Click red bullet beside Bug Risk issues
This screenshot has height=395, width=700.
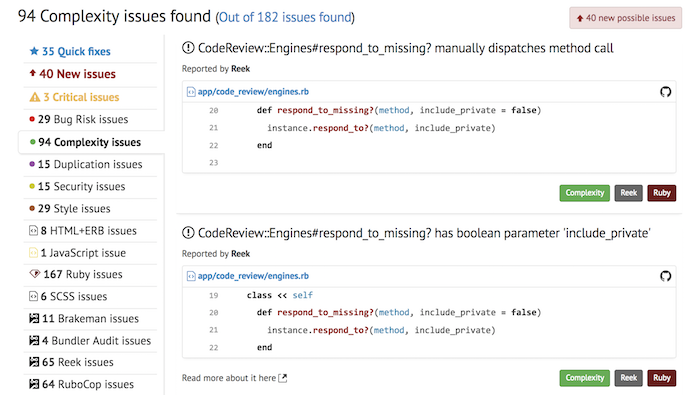tap(32, 119)
